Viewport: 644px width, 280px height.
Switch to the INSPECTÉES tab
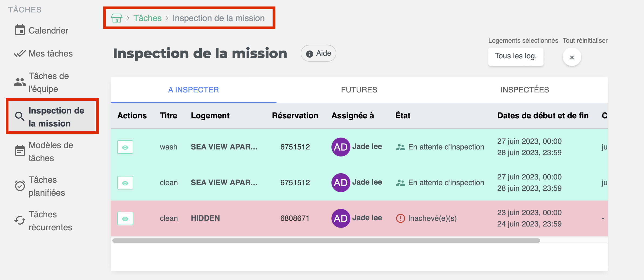(525, 90)
